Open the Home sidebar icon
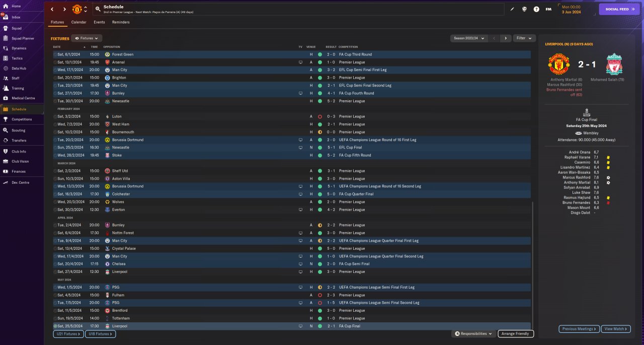Screen dimensions: 644x345 5,6
